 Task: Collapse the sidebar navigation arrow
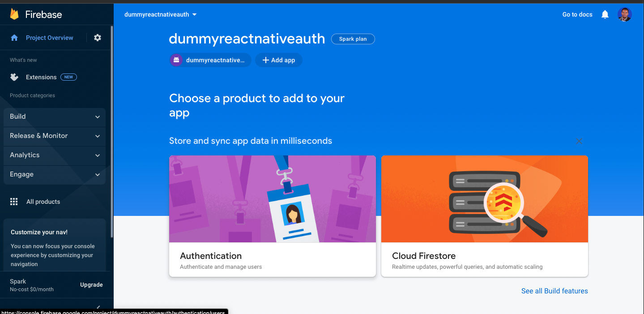pyautogui.click(x=98, y=308)
